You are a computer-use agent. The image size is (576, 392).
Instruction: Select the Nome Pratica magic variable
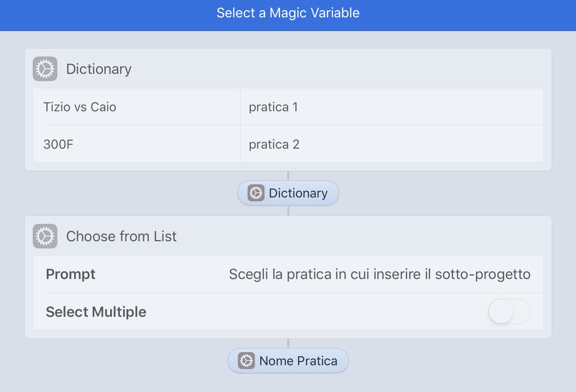pyautogui.click(x=288, y=361)
